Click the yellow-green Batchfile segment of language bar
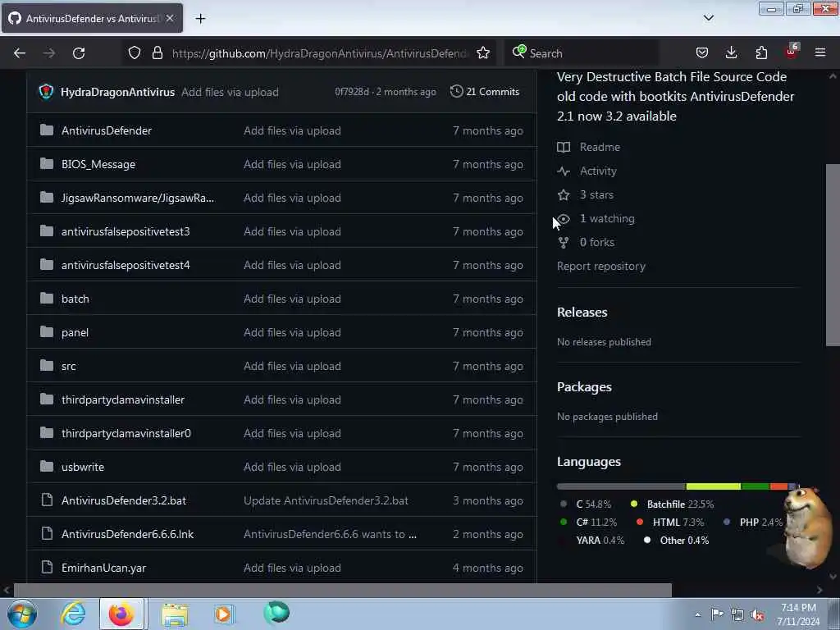 (x=713, y=486)
